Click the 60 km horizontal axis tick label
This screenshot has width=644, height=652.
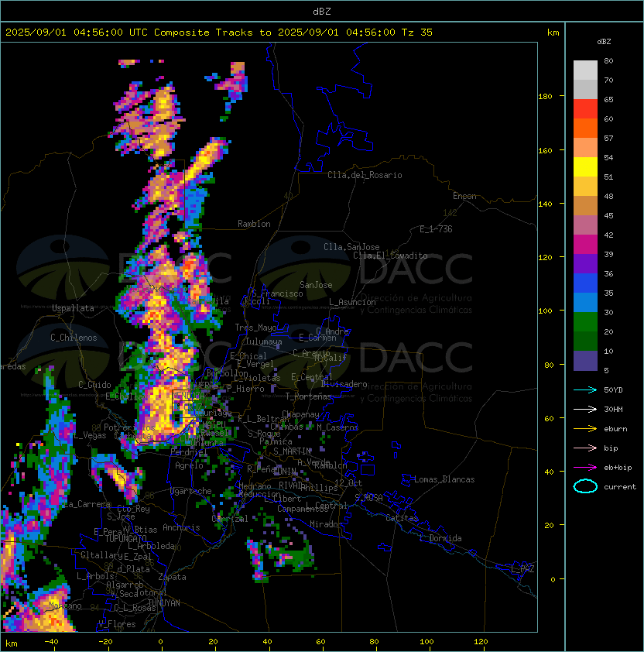pos(320,642)
